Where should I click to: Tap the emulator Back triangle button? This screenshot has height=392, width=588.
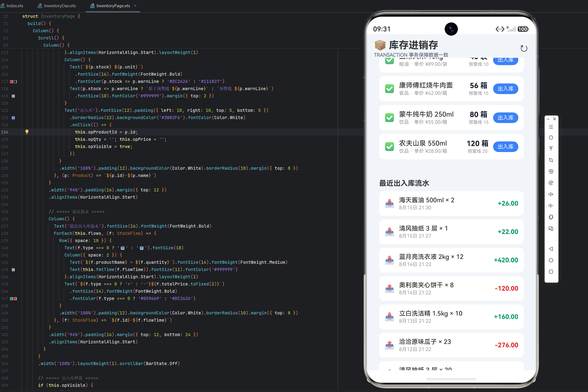click(x=551, y=249)
